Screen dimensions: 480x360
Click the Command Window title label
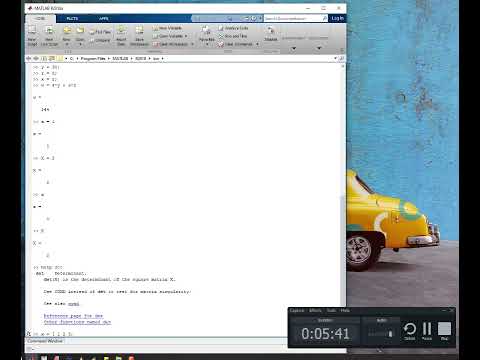45,341
